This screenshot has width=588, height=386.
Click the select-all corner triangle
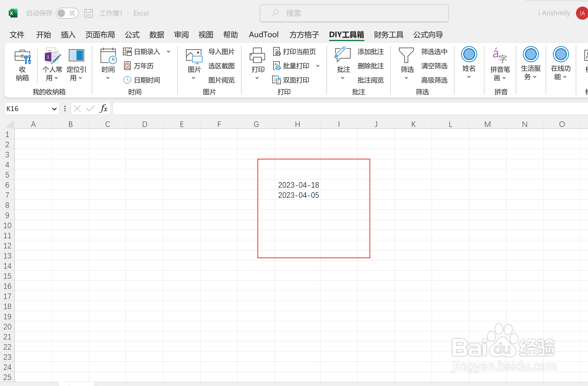10,124
